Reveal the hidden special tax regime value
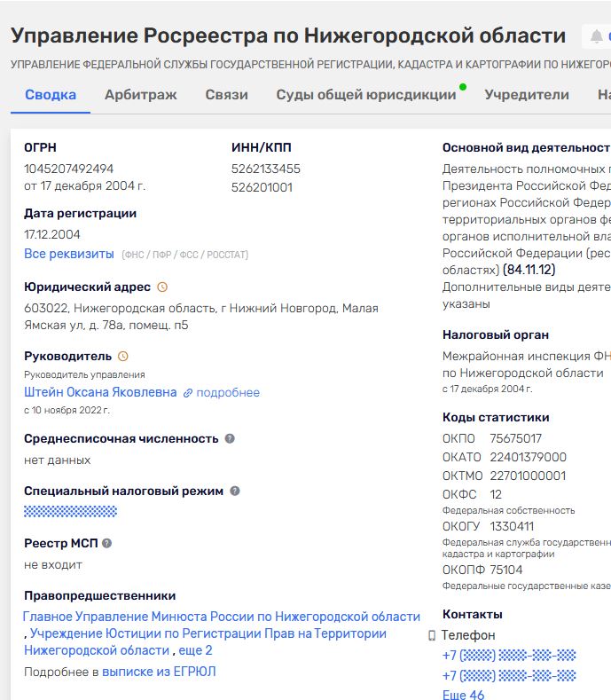611x700 pixels. (71, 511)
